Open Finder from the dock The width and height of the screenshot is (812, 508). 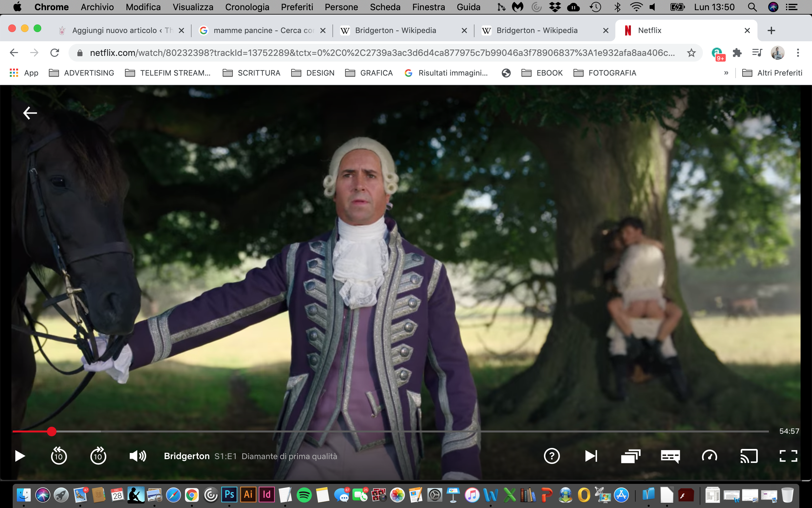(24, 495)
